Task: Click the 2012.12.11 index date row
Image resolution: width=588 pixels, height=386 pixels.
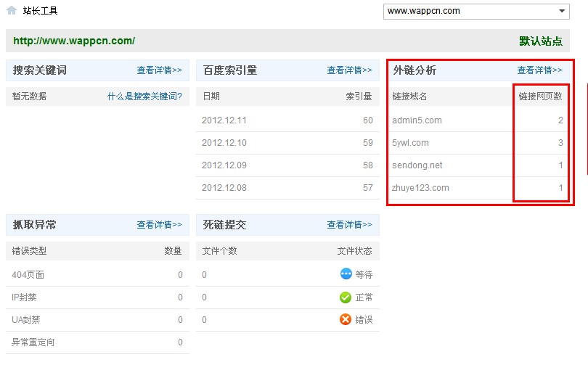Action: [224, 120]
